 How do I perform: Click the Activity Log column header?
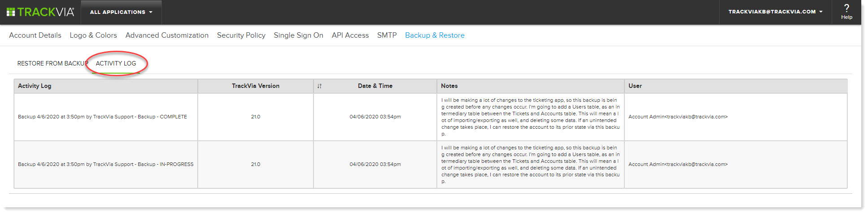pyautogui.click(x=106, y=86)
